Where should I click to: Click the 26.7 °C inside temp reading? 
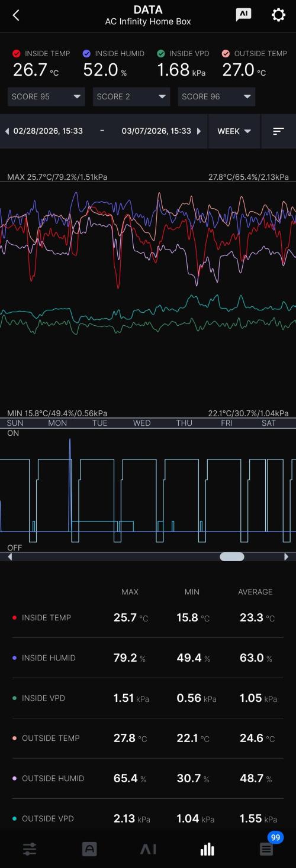(x=36, y=70)
